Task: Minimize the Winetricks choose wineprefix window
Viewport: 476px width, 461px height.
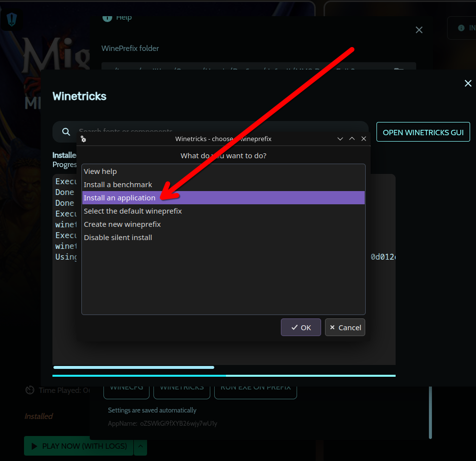Action: 340,139
